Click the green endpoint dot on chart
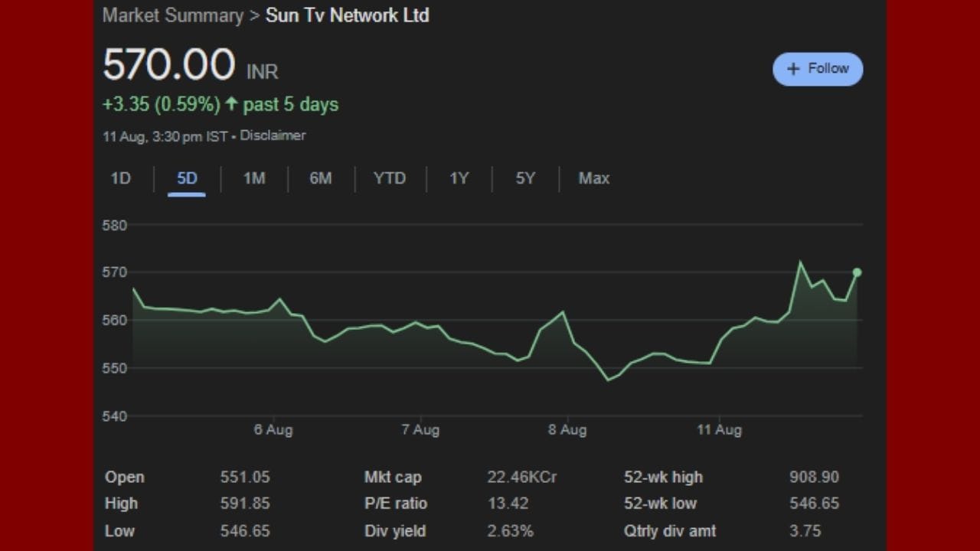The height and width of the screenshot is (551, 980). [857, 272]
